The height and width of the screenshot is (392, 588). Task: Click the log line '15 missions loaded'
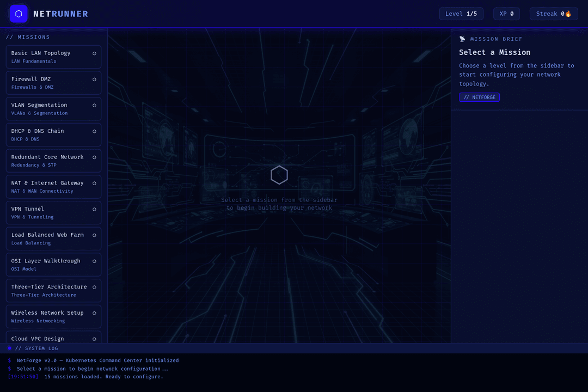(x=104, y=377)
